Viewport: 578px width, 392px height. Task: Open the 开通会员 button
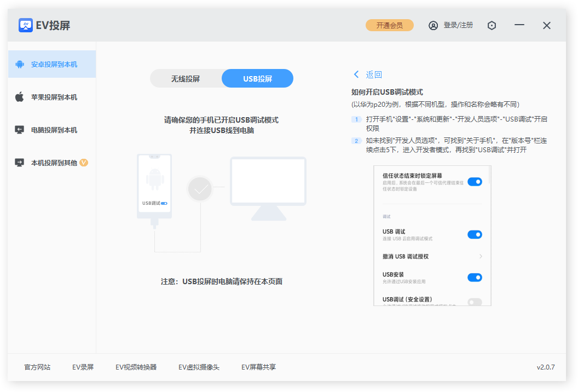click(390, 25)
